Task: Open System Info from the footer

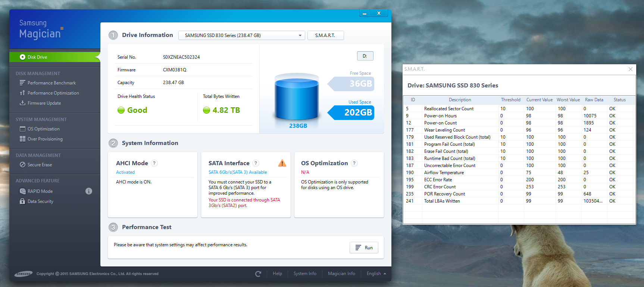Action: coord(305,274)
